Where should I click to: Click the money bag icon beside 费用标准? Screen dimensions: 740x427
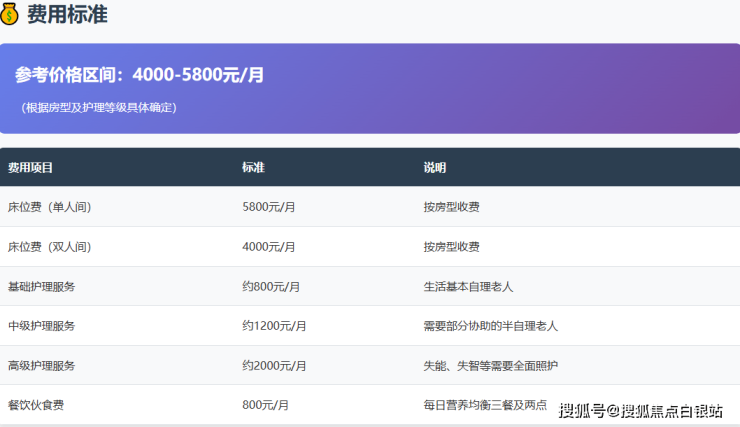point(10,15)
